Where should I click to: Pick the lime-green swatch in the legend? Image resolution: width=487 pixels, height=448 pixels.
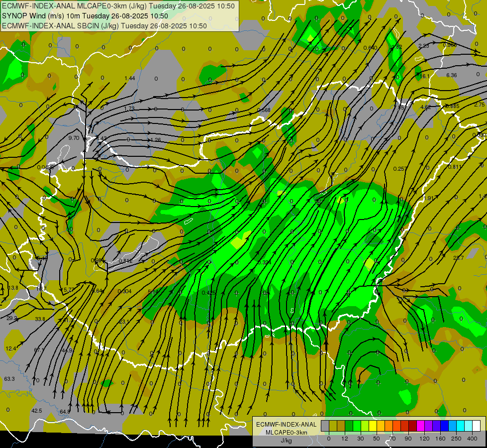365,426
